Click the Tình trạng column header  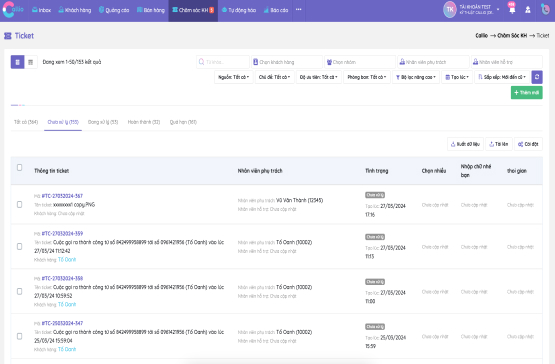(x=377, y=171)
